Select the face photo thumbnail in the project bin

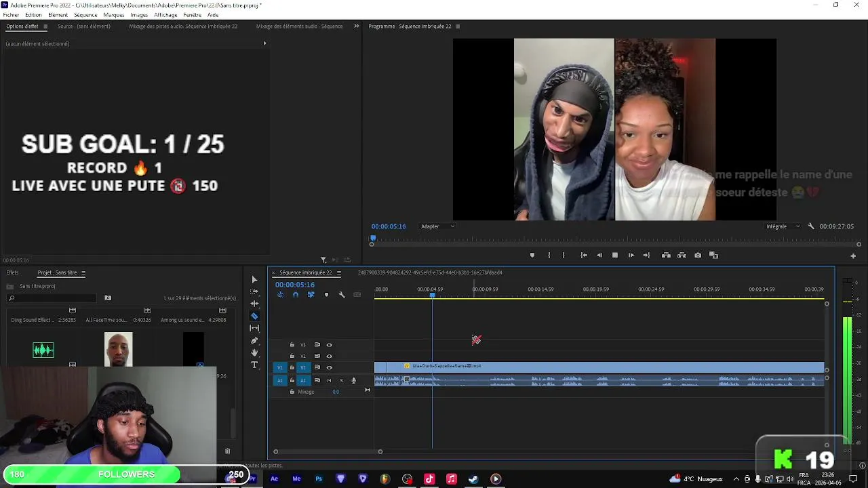(119, 349)
